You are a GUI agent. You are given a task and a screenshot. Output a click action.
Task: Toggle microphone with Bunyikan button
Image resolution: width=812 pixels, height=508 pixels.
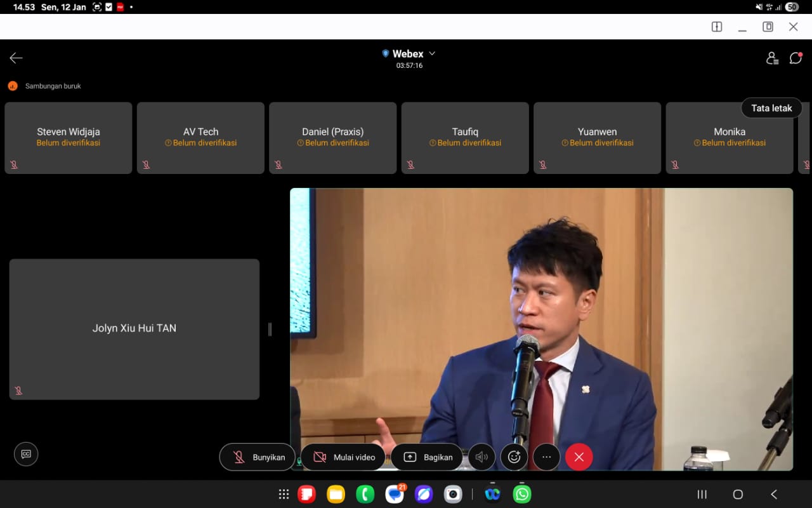(x=257, y=457)
